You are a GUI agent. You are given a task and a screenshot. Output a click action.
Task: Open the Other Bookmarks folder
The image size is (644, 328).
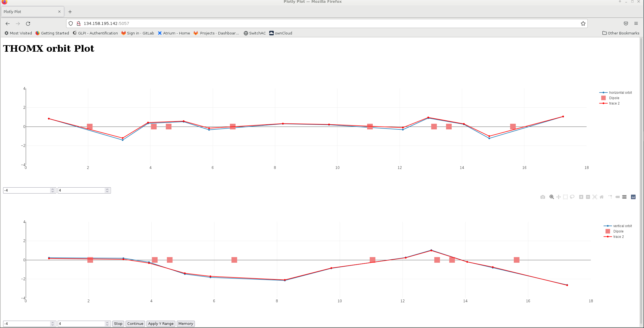pyautogui.click(x=621, y=33)
